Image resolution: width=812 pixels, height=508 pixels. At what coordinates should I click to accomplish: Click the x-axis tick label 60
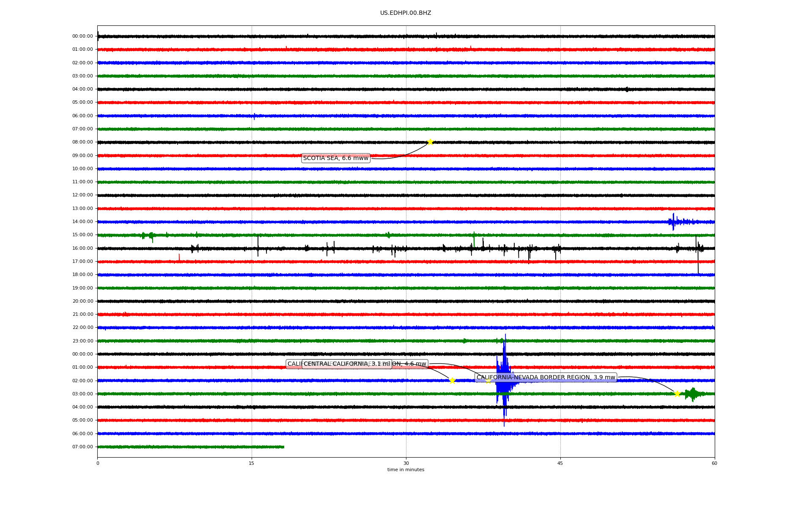(x=714, y=463)
